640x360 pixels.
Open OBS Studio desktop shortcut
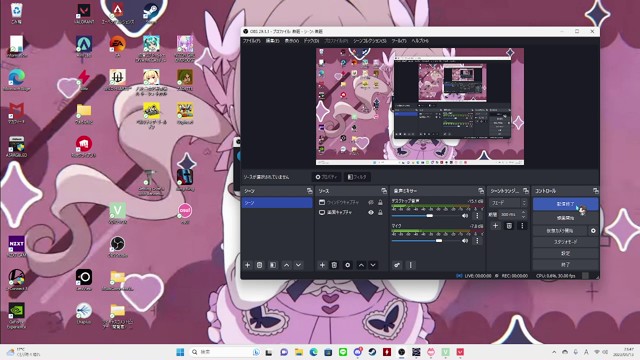click(118, 247)
